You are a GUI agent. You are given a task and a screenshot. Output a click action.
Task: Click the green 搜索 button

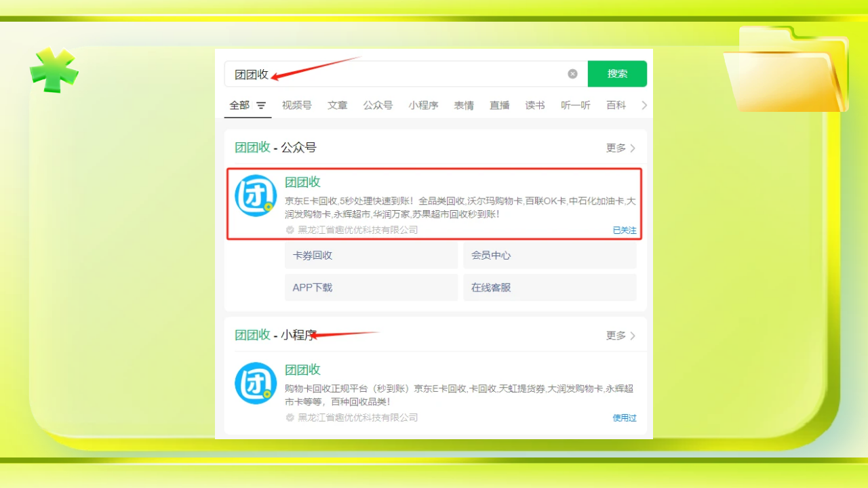(x=617, y=74)
